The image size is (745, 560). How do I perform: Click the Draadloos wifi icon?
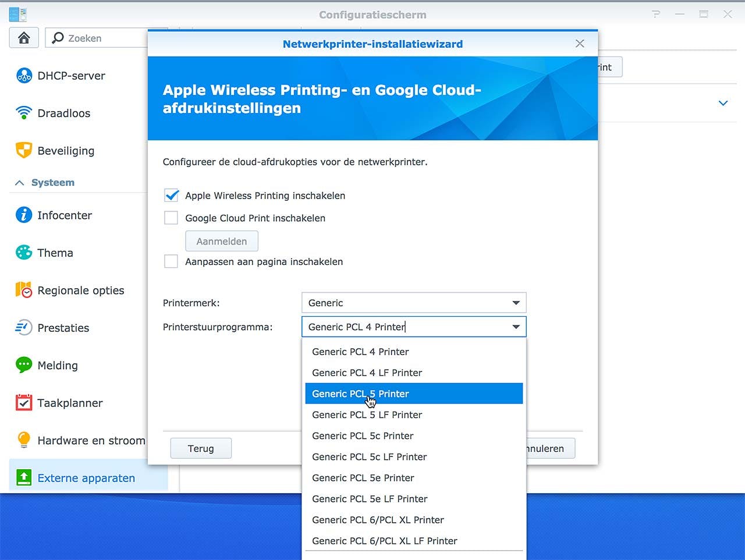[x=24, y=113]
